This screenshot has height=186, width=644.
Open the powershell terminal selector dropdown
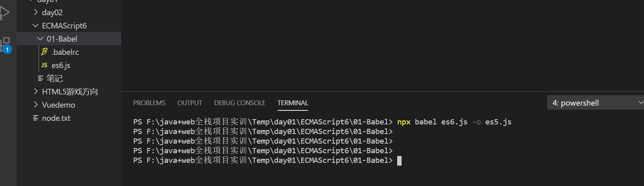click(596, 103)
